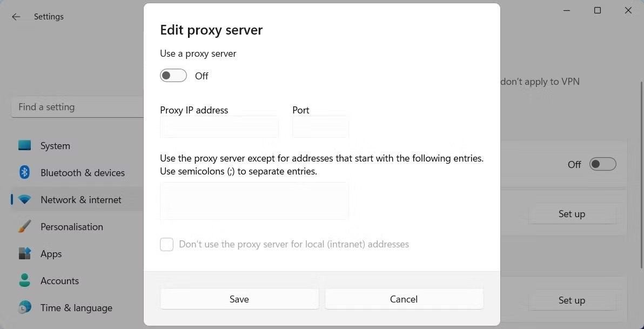Click the back arrow in Settings header
The image size is (644, 329).
(16, 17)
